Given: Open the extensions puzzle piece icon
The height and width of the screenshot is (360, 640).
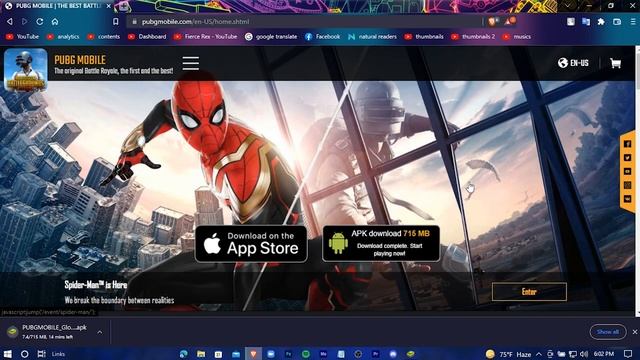Looking at the screenshot, I should point(601,22).
